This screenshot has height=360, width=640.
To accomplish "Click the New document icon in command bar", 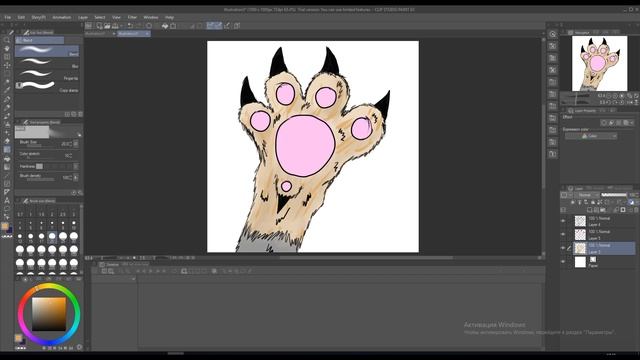I will (99, 26).
